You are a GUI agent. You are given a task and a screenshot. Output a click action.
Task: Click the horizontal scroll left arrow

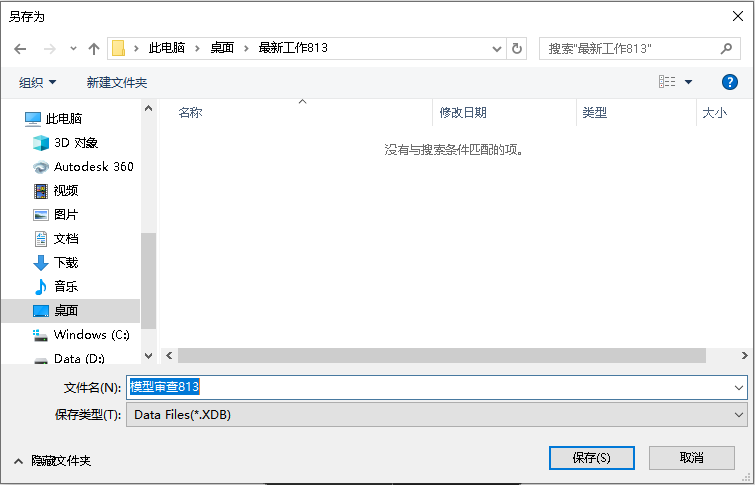[169, 356]
